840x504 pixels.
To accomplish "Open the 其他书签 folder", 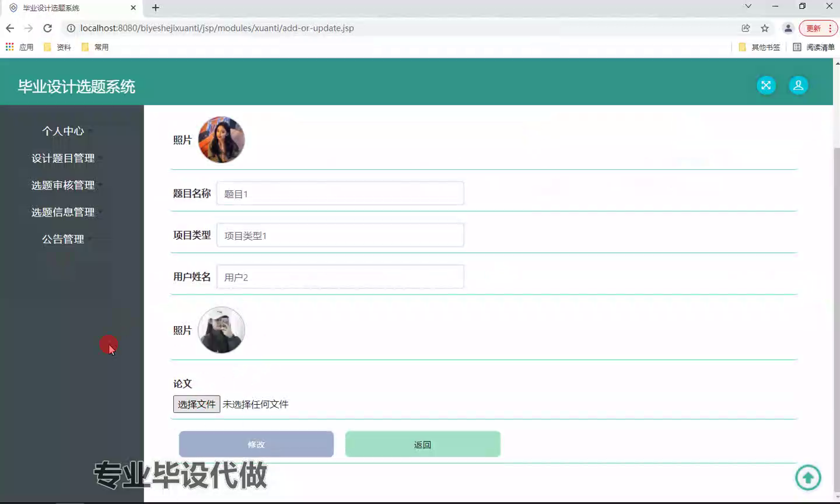I will tap(759, 47).
